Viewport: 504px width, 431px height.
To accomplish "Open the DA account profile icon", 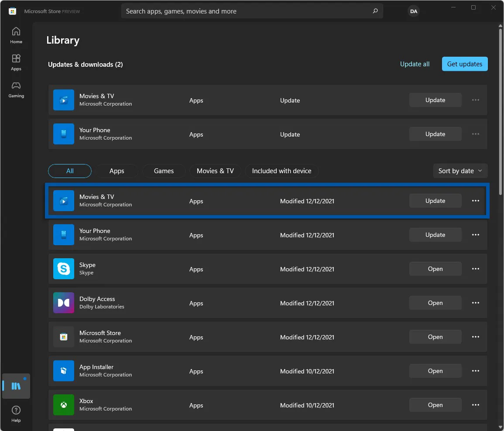I will (413, 12).
